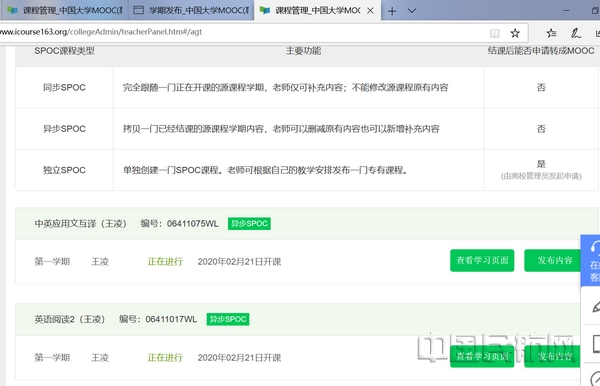The width and height of the screenshot is (600, 386).
Task: Toggle reading view book icon
Action: point(495,33)
